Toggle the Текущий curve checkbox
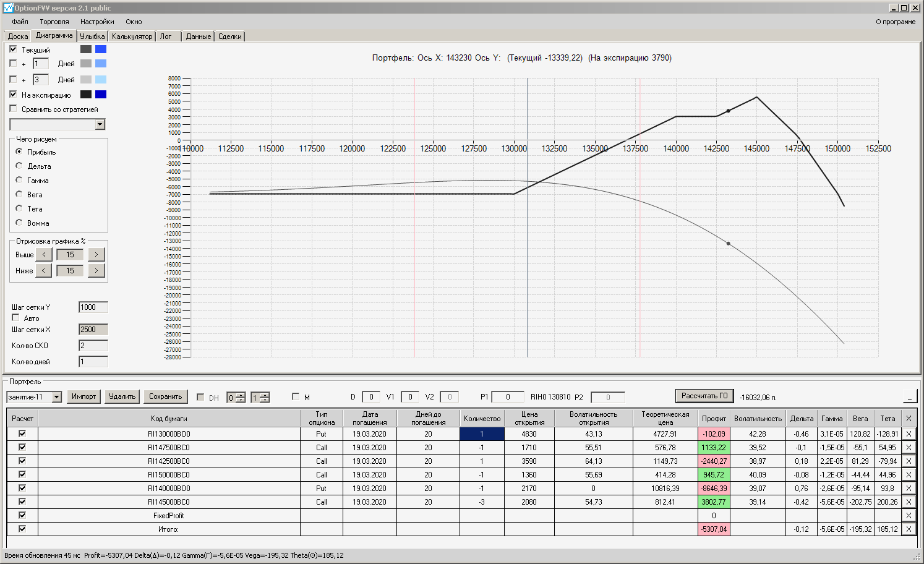Screen dimensions: 924x564 [x=13, y=49]
